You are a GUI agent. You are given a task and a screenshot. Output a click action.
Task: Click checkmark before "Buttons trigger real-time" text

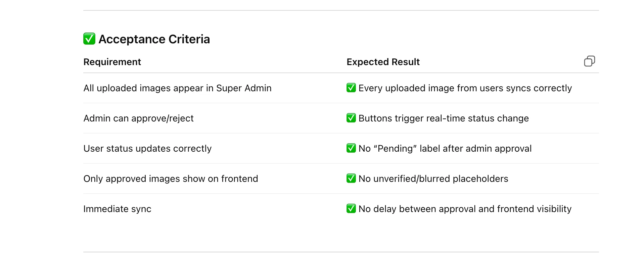click(351, 118)
